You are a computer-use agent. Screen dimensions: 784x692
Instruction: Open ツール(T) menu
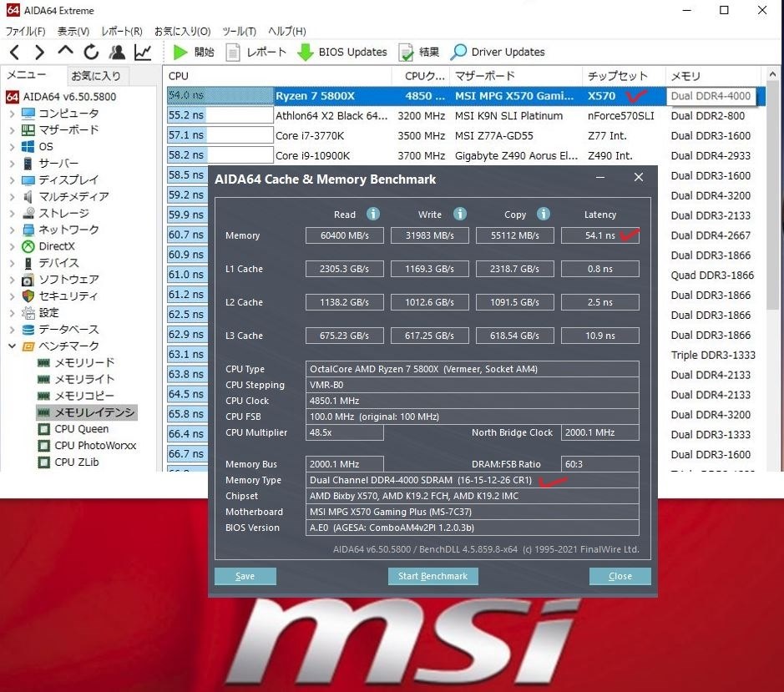pyautogui.click(x=239, y=31)
